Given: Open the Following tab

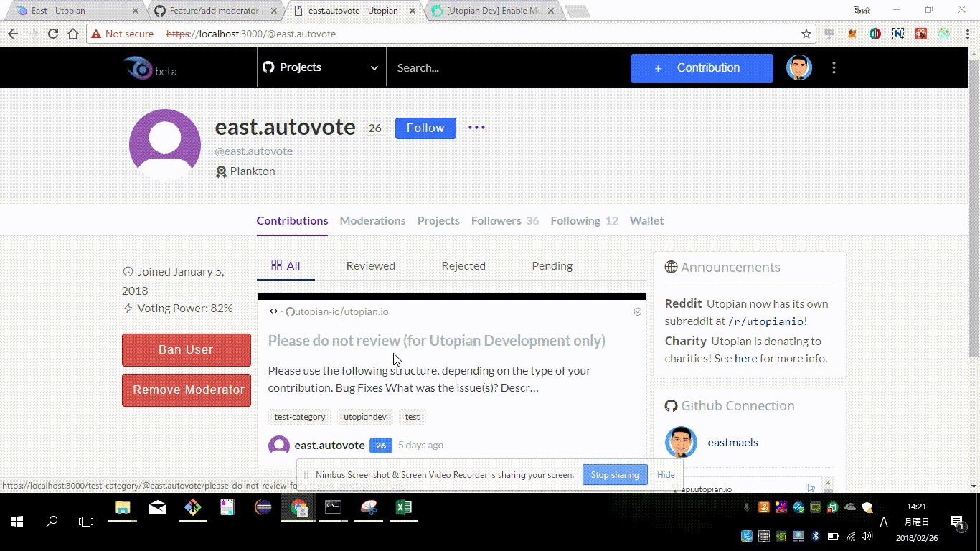Looking at the screenshot, I should (x=584, y=221).
